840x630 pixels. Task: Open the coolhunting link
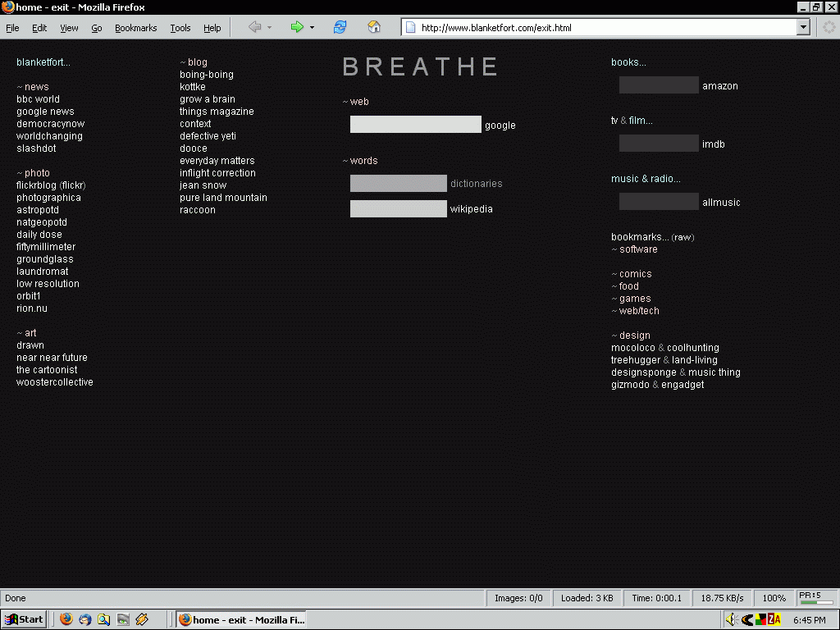tap(692, 348)
